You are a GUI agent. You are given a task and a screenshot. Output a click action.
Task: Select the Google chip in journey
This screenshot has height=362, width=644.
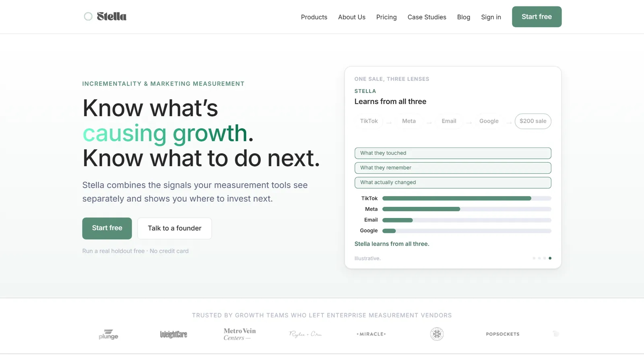(x=489, y=121)
